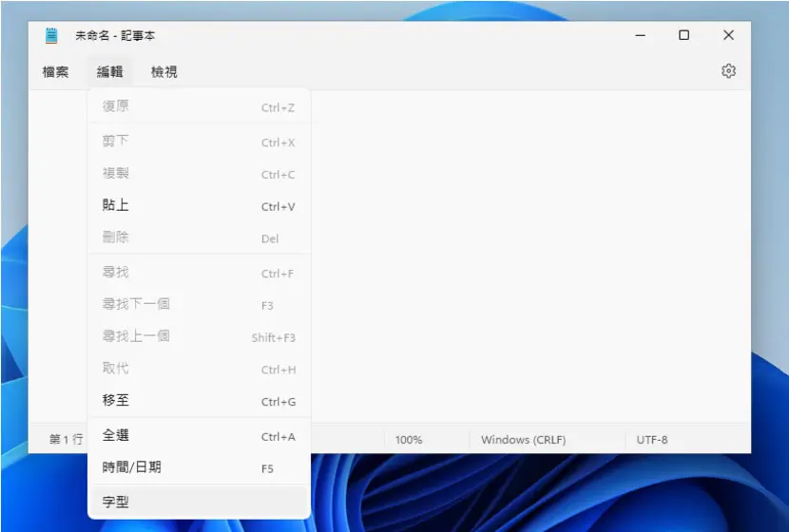Choose 移至 menu entry

point(199,400)
